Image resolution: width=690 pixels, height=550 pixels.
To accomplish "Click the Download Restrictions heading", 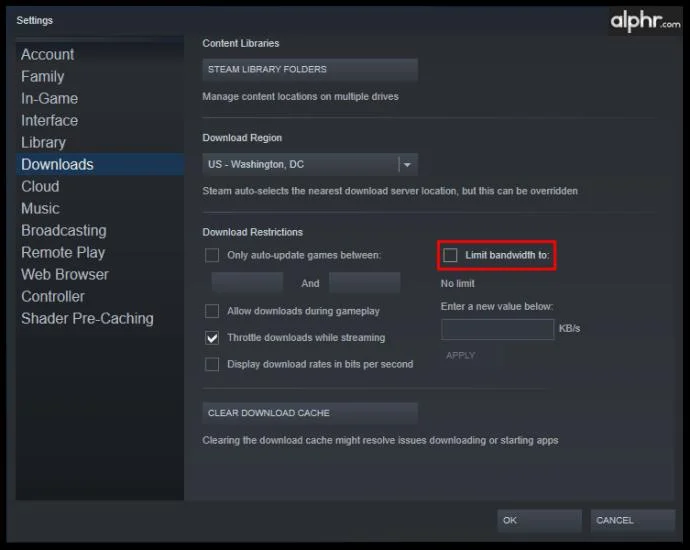I will (x=253, y=232).
